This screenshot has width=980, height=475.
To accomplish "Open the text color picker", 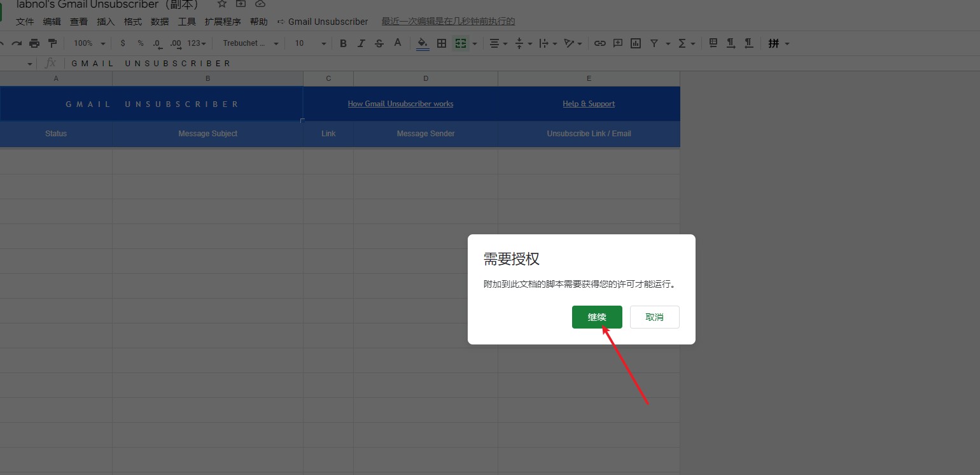I will (x=398, y=43).
